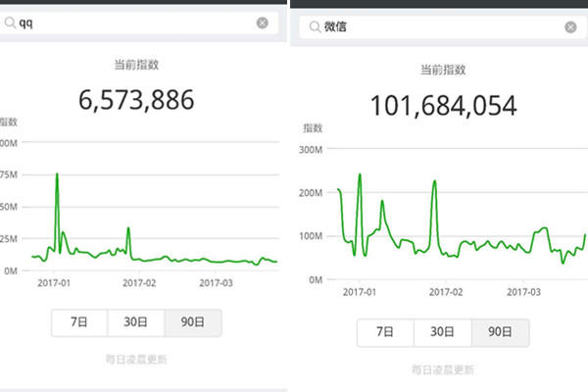Viewport: 588px width, 392px height.
Task: Select 90日 range in qq panel
Action: tap(193, 322)
